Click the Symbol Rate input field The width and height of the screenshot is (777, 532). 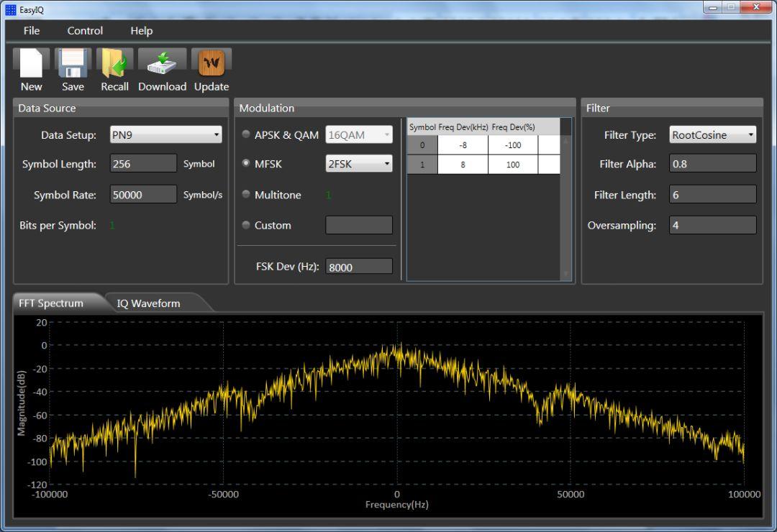click(x=143, y=195)
